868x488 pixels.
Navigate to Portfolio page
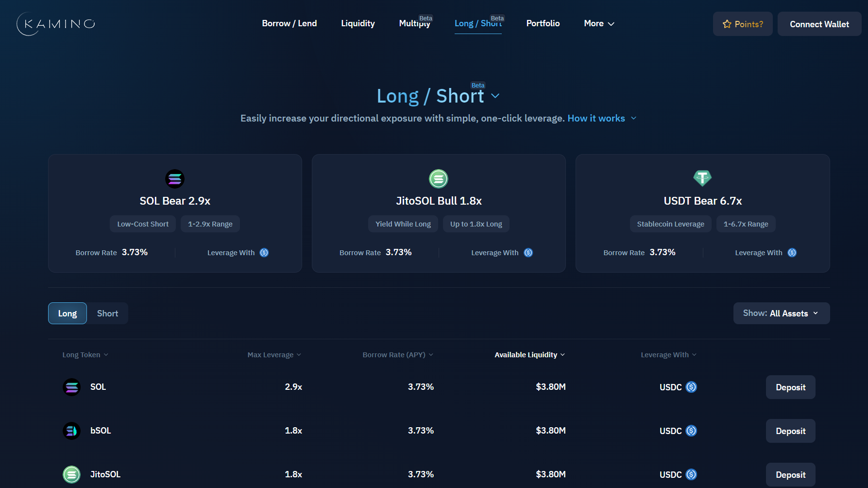[x=543, y=23]
